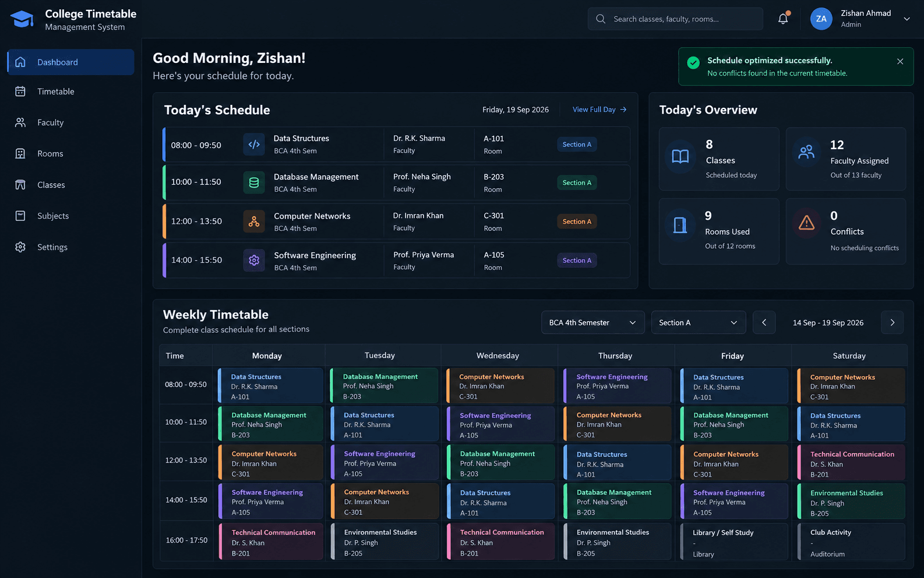Image resolution: width=924 pixels, height=578 pixels.
Task: Open the Rooms sidebar item
Action: pos(70,154)
